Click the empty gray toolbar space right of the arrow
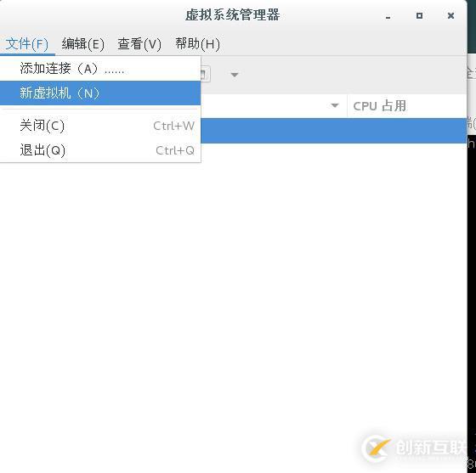 click(349, 75)
